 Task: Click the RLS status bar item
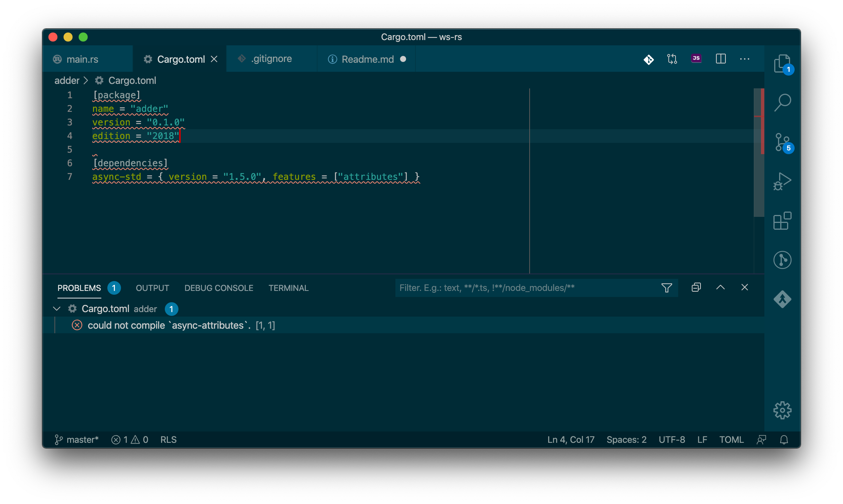(168, 440)
